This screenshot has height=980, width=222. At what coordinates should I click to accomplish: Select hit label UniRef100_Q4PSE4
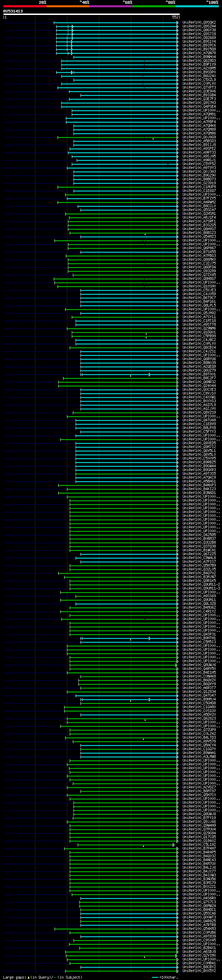tap(199, 106)
